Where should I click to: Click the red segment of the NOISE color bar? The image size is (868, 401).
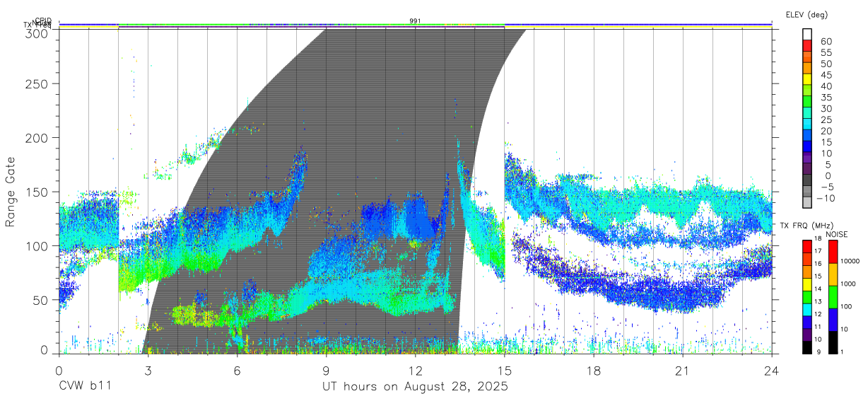(x=832, y=252)
